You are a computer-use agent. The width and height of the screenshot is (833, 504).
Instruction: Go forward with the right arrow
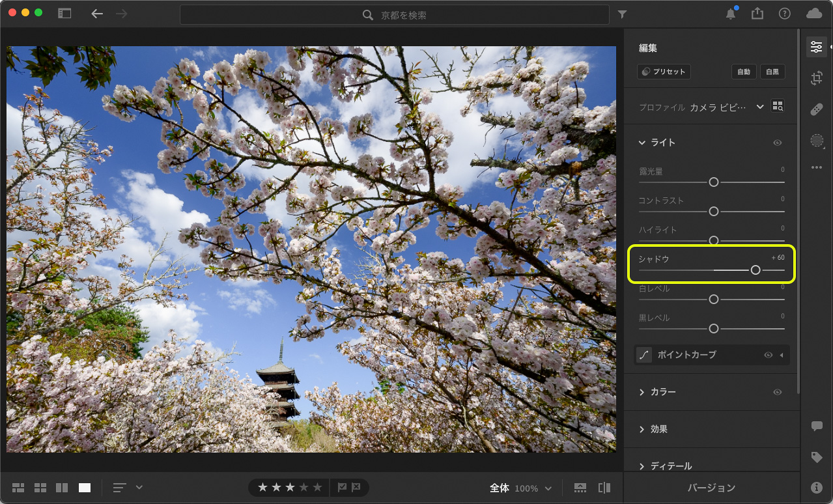(121, 14)
